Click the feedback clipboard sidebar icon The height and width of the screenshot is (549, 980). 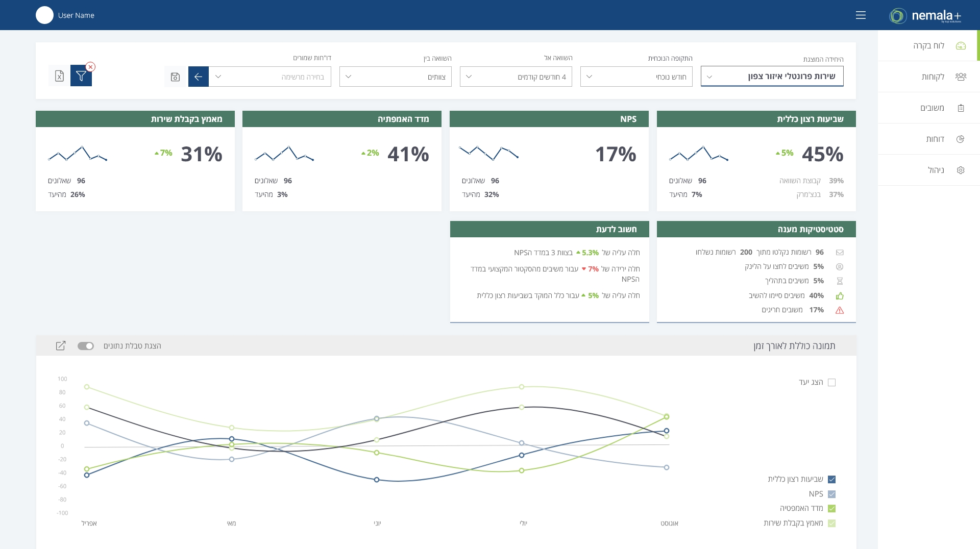[961, 108]
